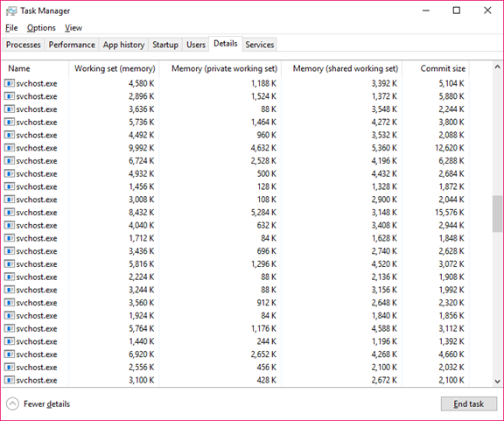Open the File menu
The width and height of the screenshot is (504, 421).
click(11, 28)
